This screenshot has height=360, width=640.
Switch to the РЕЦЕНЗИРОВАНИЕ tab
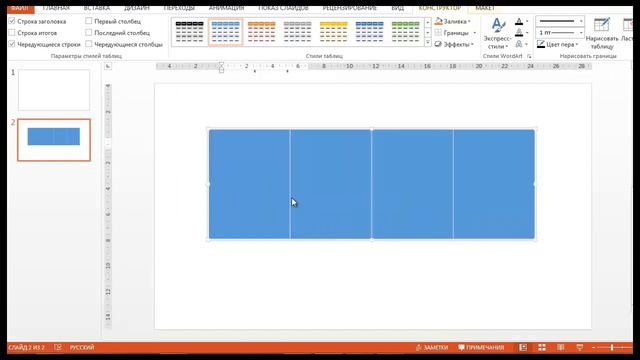point(349,8)
